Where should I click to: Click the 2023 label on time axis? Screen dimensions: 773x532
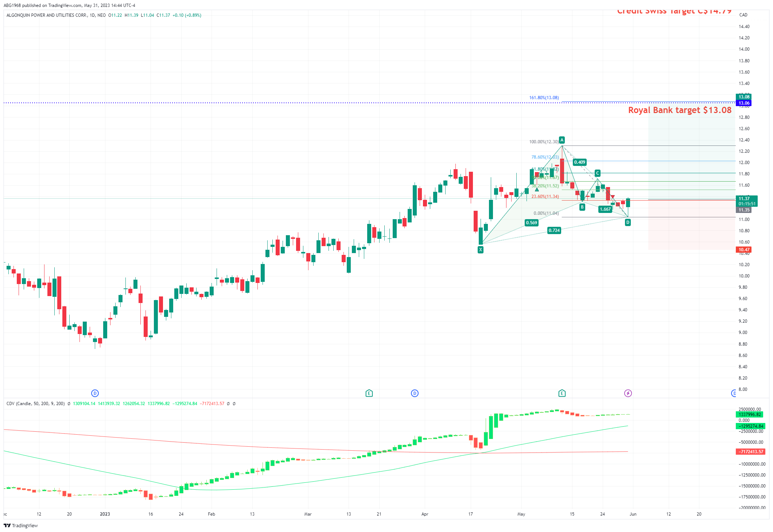click(105, 514)
